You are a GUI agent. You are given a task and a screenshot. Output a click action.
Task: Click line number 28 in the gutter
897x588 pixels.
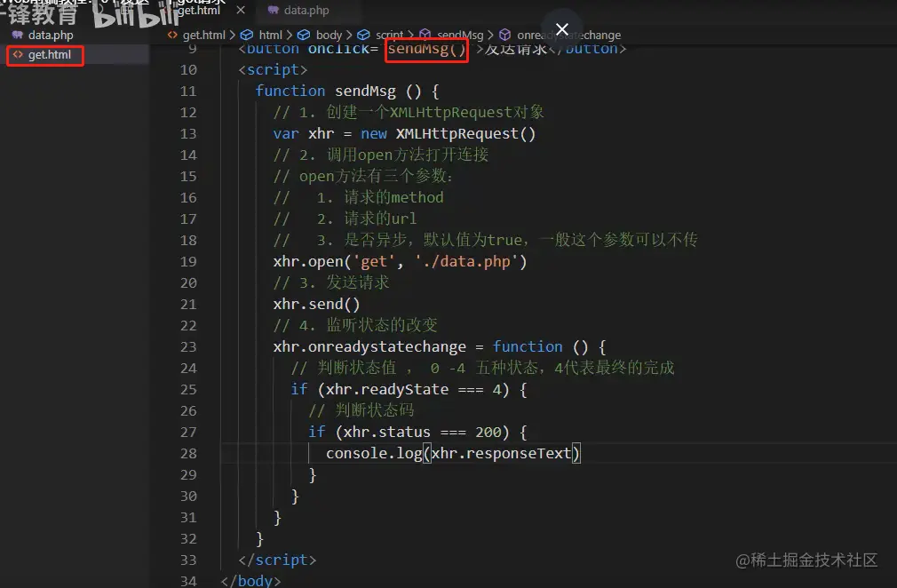[x=188, y=453]
